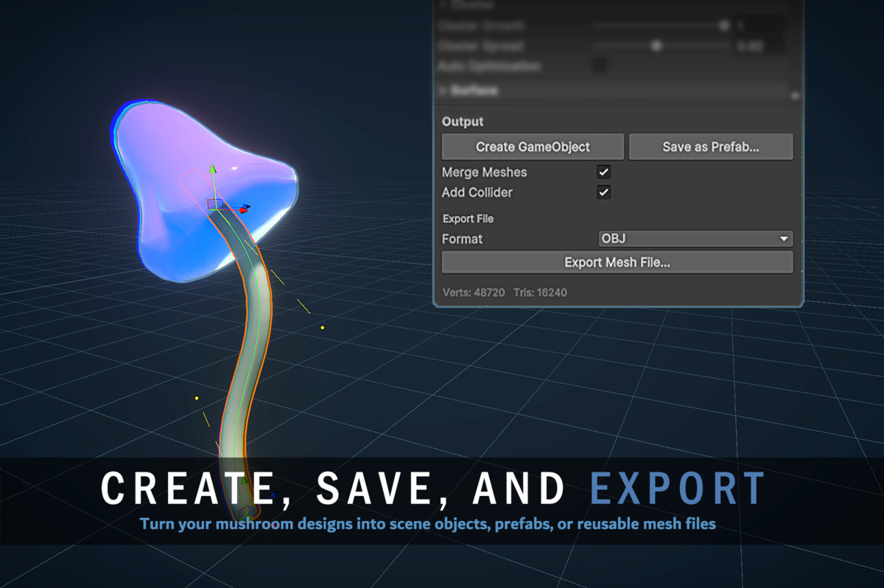
Task: Click the Create GameObject button
Action: click(533, 147)
